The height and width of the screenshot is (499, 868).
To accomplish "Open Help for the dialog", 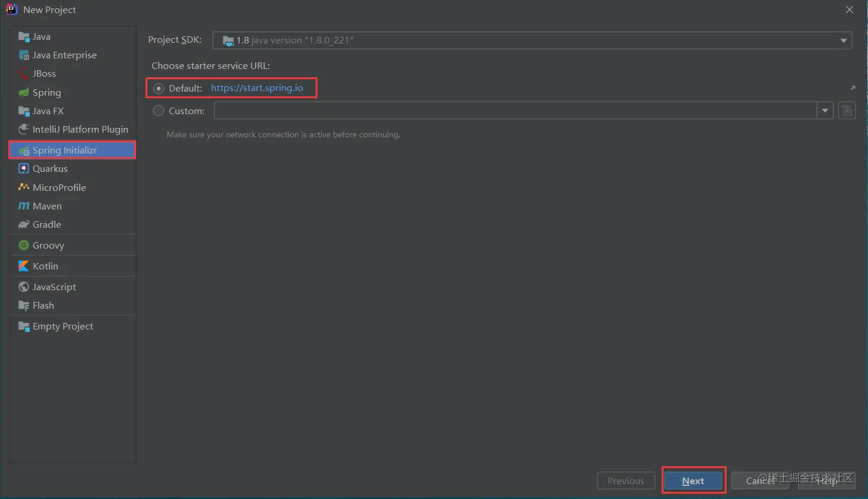I will [826, 481].
